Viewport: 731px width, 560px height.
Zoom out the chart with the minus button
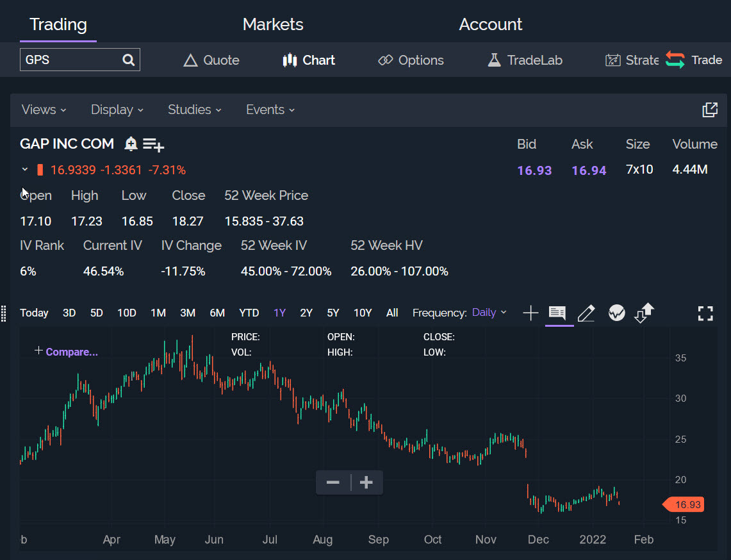pos(333,482)
